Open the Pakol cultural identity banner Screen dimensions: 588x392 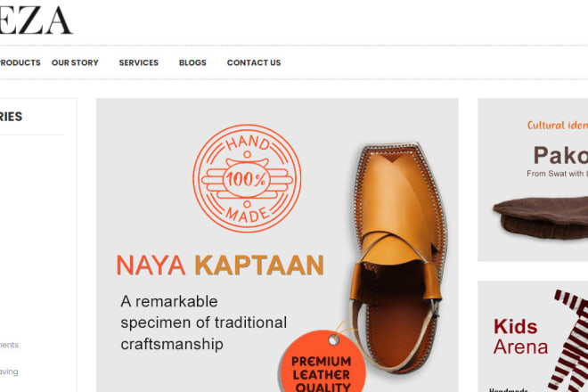click(533, 180)
